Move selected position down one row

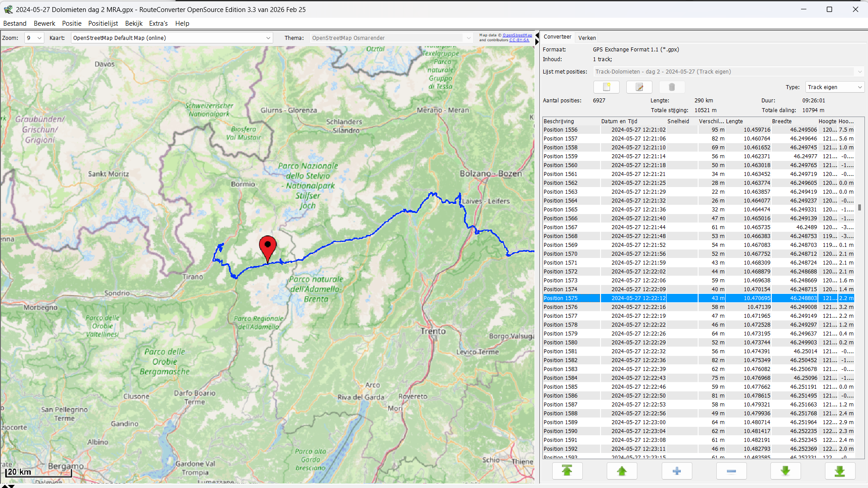click(x=785, y=471)
